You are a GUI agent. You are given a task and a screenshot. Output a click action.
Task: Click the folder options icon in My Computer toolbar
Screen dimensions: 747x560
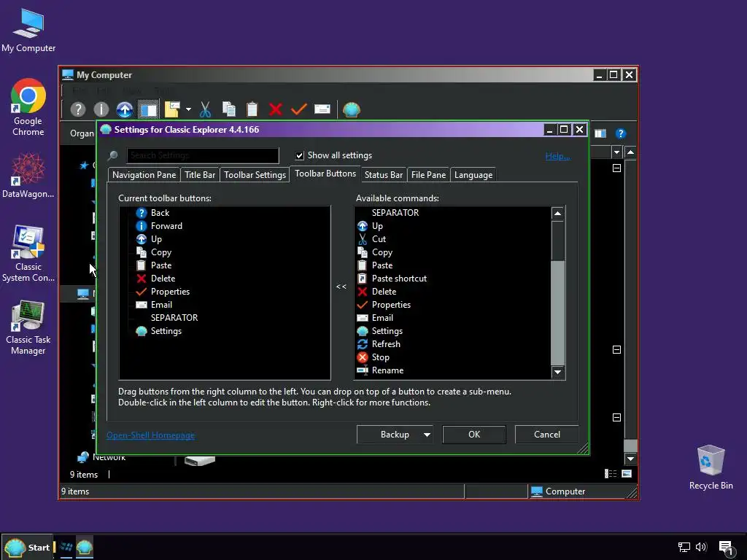click(x=172, y=109)
